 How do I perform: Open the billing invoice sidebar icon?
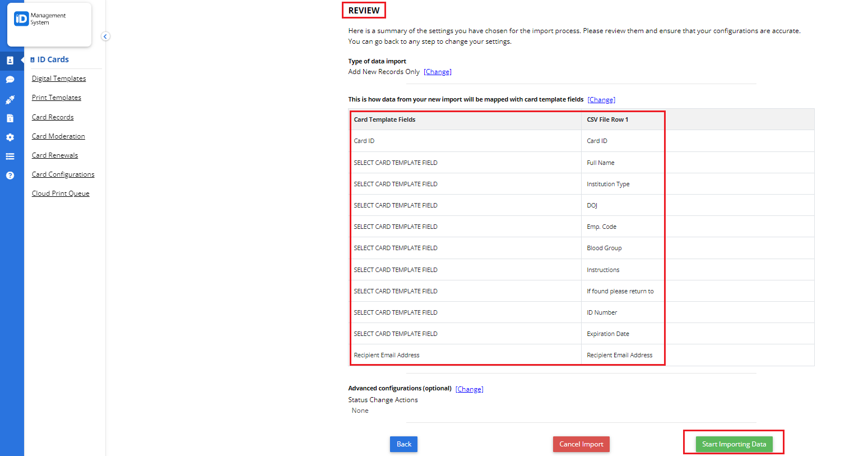tap(10, 118)
